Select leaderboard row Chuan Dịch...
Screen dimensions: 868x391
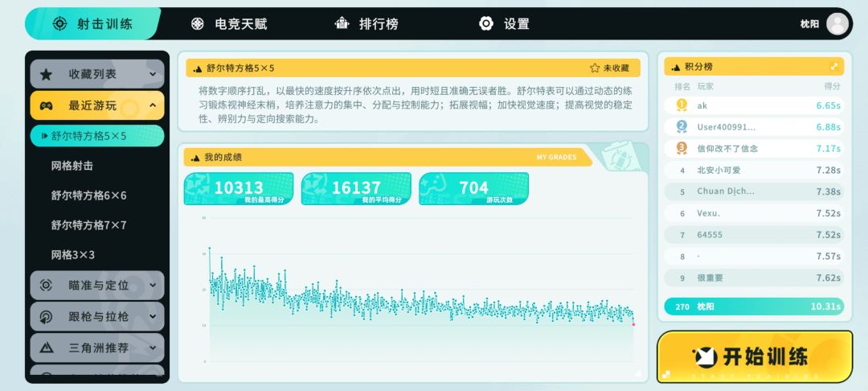[754, 191]
